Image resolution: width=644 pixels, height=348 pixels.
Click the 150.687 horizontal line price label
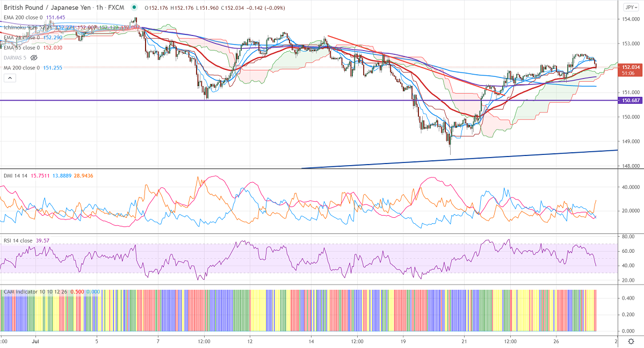(x=631, y=101)
